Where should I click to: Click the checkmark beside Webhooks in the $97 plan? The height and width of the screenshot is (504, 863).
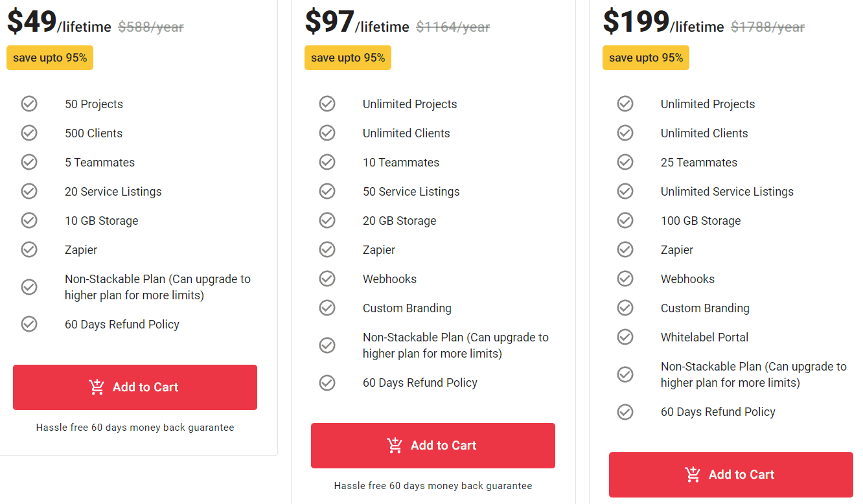(x=327, y=279)
